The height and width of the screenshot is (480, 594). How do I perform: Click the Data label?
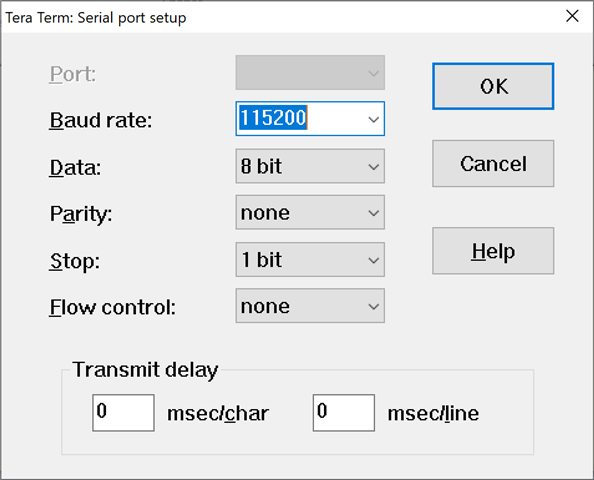point(75,167)
